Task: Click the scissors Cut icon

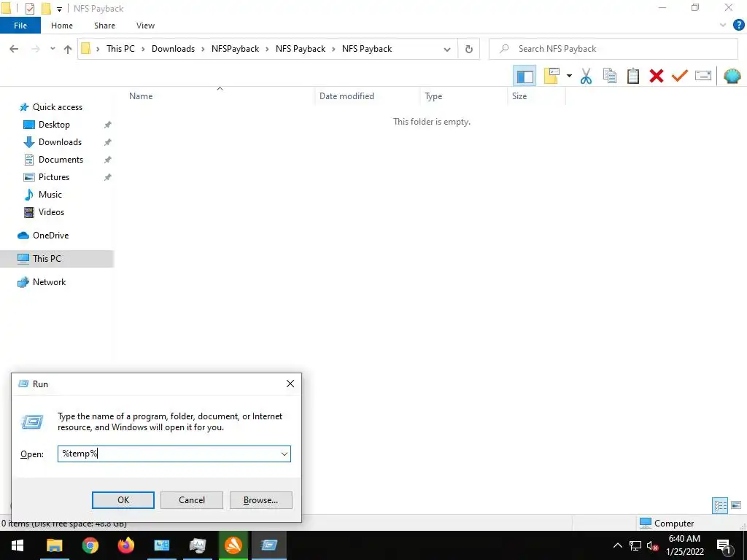Action: point(586,76)
